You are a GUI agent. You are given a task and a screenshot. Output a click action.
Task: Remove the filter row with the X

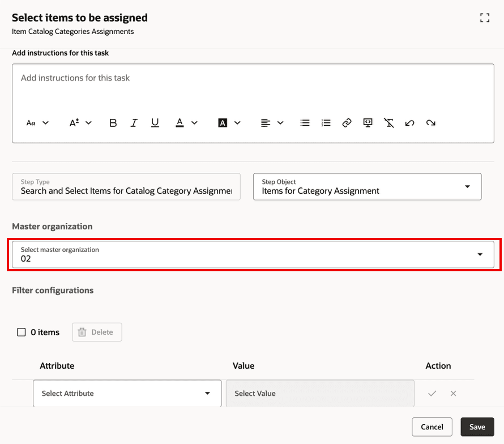(453, 393)
